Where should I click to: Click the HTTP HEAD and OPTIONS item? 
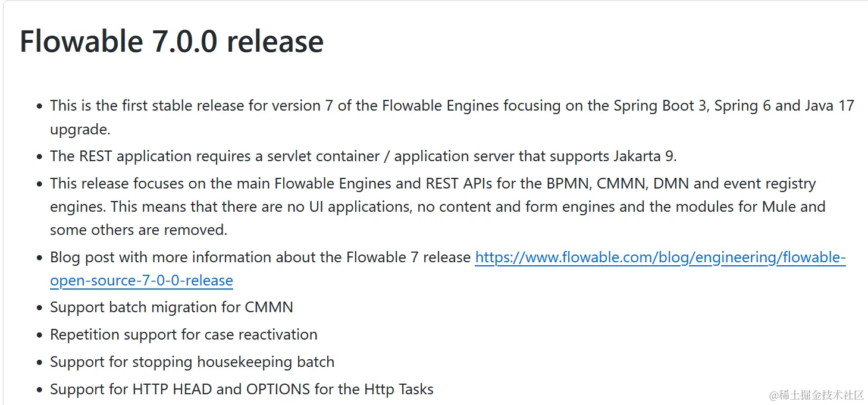click(242, 390)
